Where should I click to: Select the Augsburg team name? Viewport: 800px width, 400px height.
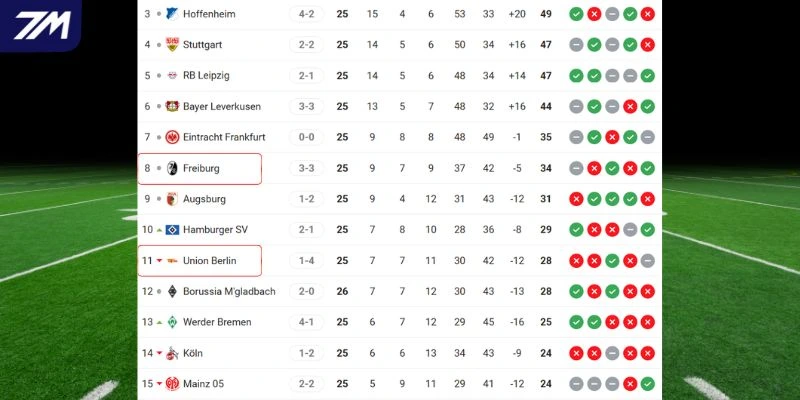tap(203, 199)
